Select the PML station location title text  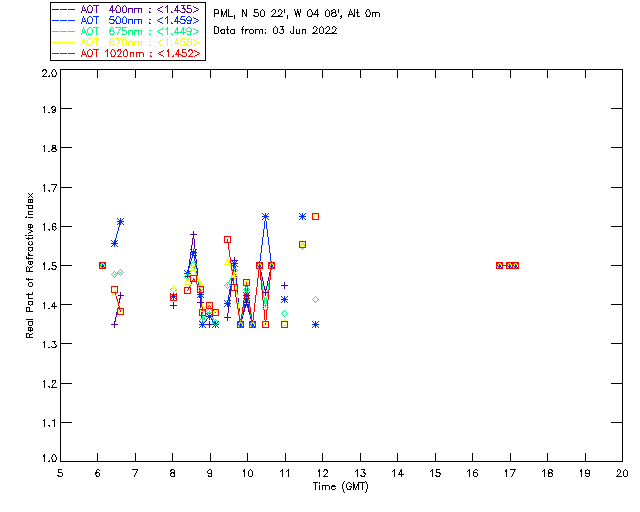coord(297,14)
